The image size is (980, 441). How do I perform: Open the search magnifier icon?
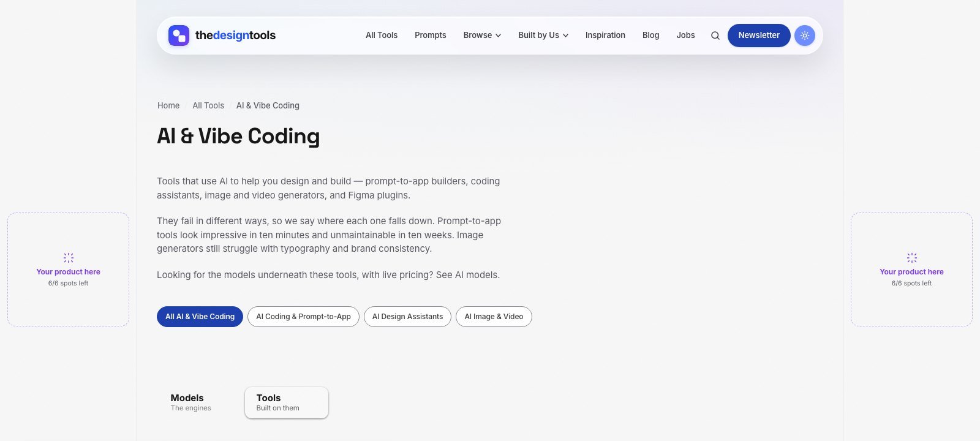pos(715,36)
